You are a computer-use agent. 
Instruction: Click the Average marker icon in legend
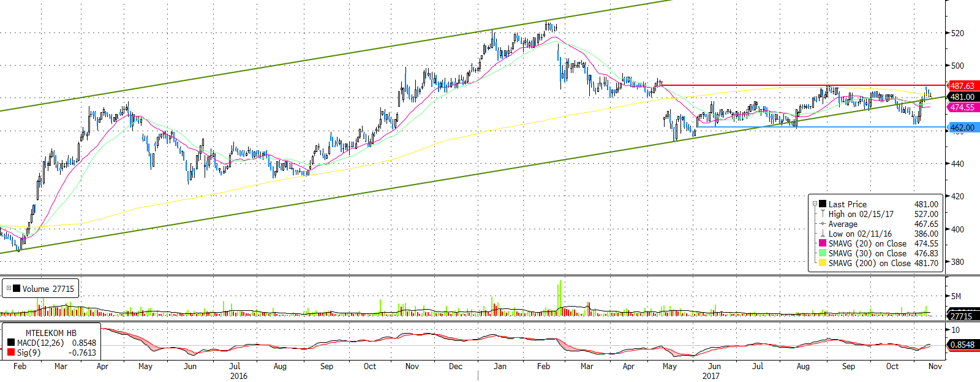click(823, 224)
